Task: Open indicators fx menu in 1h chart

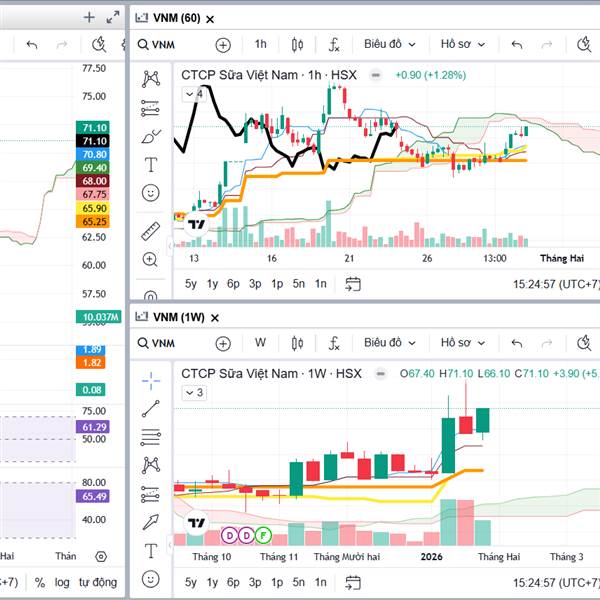Action: point(334,45)
